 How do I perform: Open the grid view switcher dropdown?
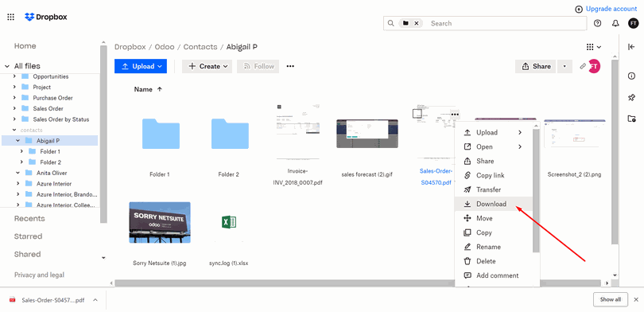click(x=594, y=47)
